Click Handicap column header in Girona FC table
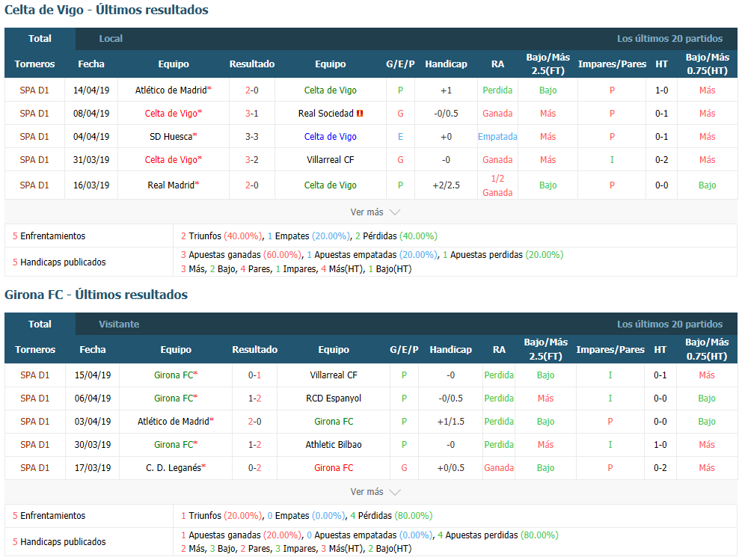 coord(450,349)
